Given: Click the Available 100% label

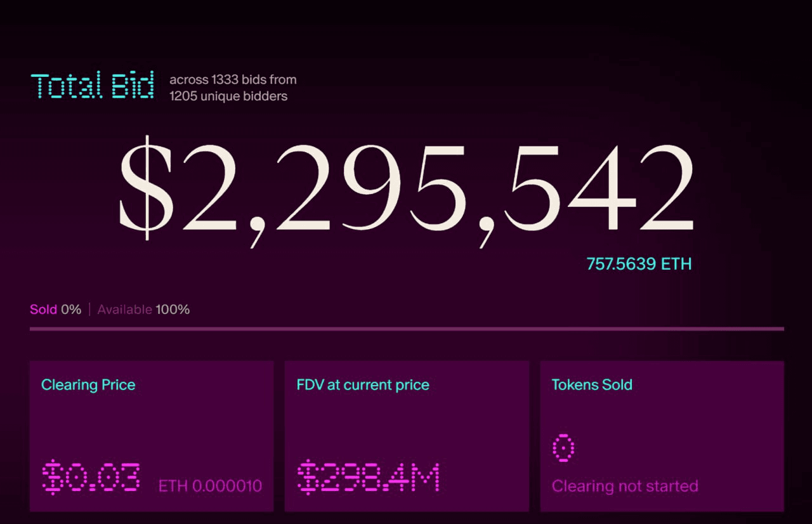Looking at the screenshot, I should 143,310.
